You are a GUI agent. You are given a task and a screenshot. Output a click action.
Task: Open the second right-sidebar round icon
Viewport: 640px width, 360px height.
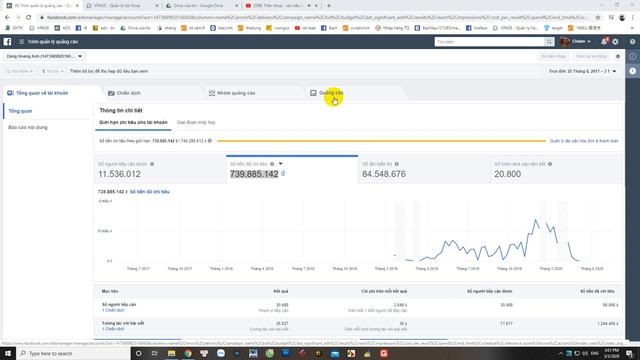pos(632,71)
